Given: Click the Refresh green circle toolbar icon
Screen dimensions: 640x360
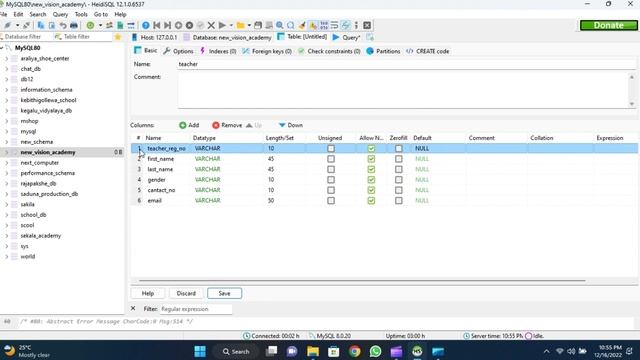Looking at the screenshot, I should (90, 25).
